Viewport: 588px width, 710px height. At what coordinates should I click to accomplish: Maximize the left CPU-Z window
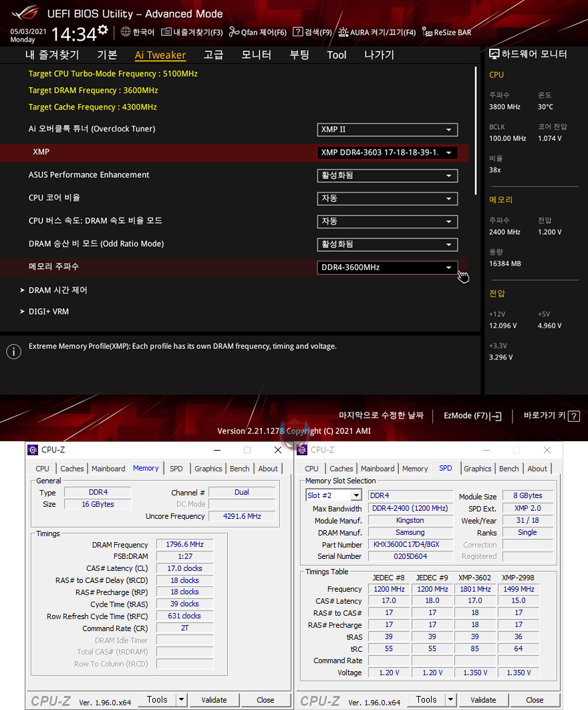[x=247, y=450]
